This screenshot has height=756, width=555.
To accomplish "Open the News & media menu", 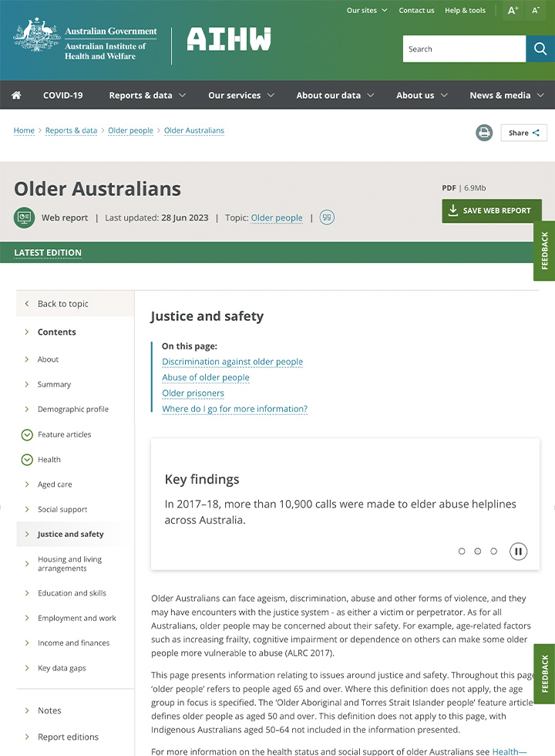I will [506, 96].
